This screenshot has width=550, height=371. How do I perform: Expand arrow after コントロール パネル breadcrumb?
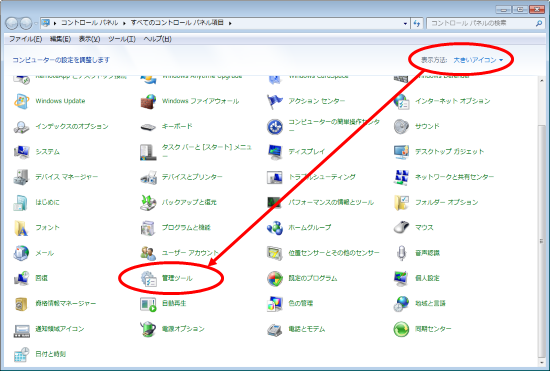[x=124, y=23]
